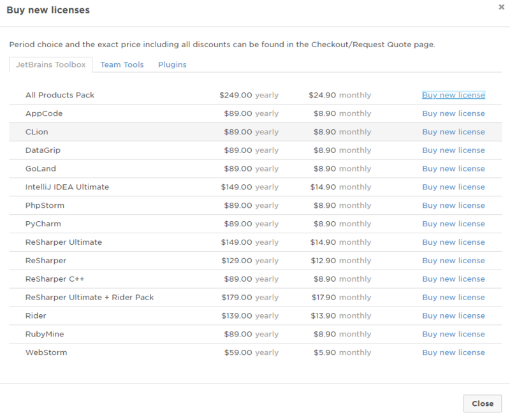This screenshot has width=510, height=420.
Task: Buy new license for All Products Pack
Action: 453,95
